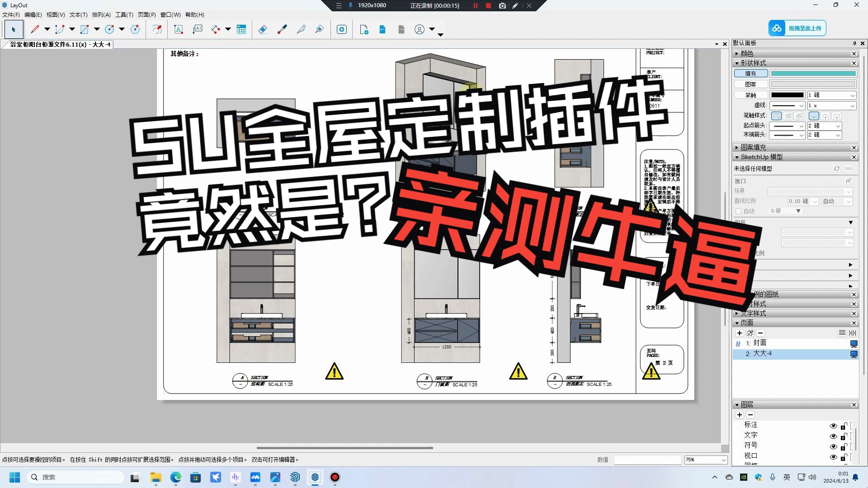Select the Rectangle drawing tool
The width and height of the screenshot is (868, 488).
coord(85,29)
